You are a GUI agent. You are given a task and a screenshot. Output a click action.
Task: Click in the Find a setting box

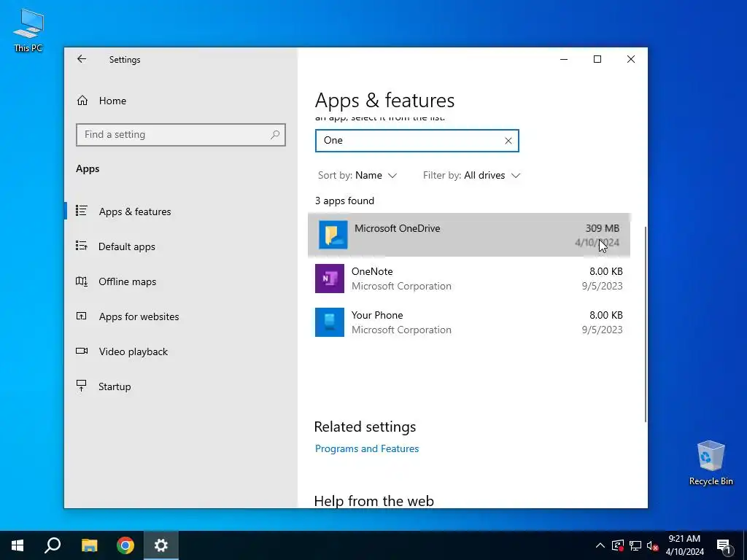[181, 135]
